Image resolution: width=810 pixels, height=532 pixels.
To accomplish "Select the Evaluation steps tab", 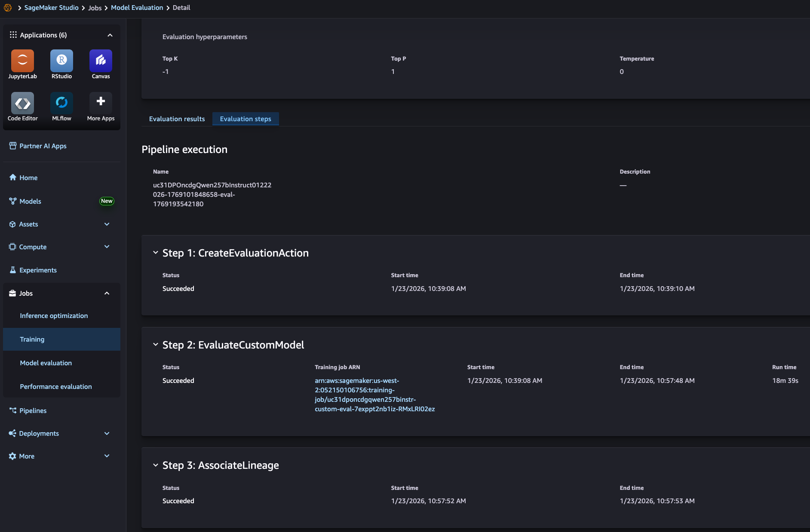I will click(x=245, y=119).
